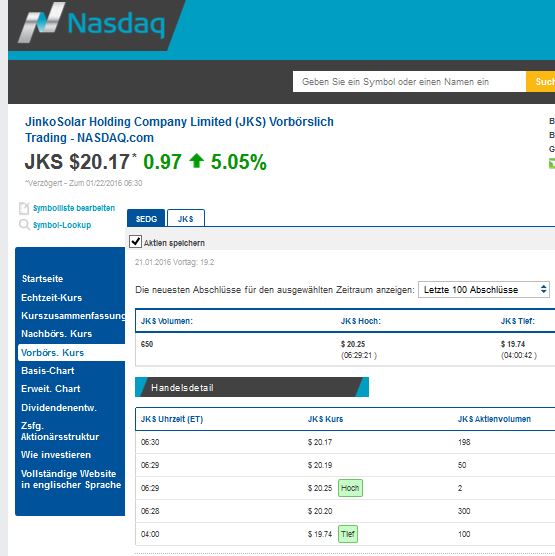
Task: Open Erweit. Chart in sidebar menu
Action: coord(51,389)
